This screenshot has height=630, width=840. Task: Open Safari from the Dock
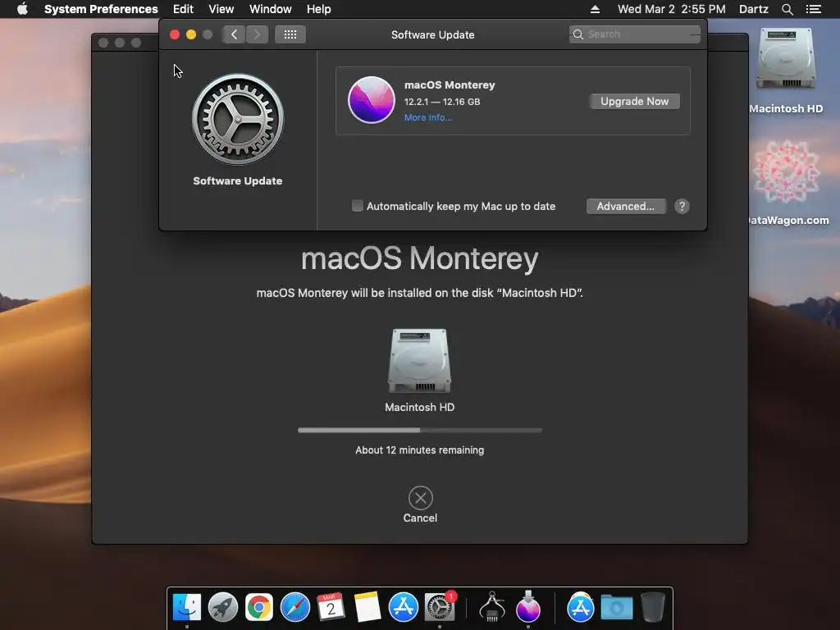point(295,607)
